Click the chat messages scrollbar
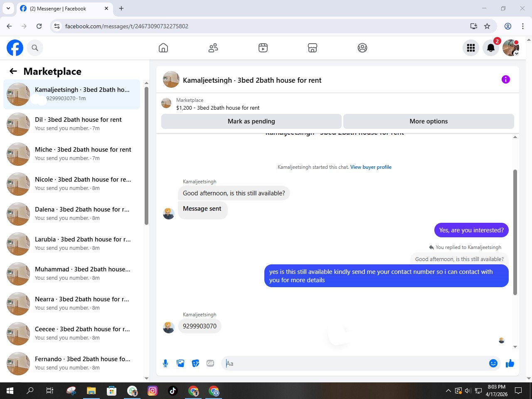The height and width of the screenshot is (399, 532). (515, 232)
